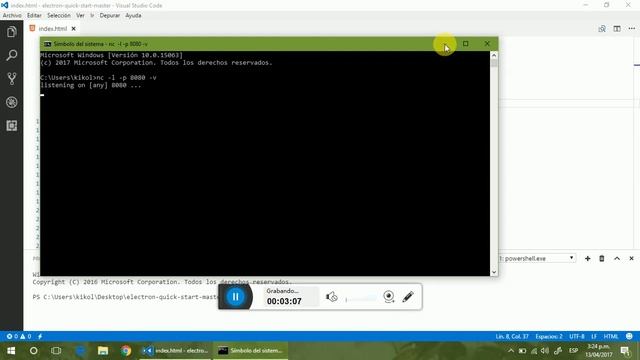Open the Ayuda menu

133,16
